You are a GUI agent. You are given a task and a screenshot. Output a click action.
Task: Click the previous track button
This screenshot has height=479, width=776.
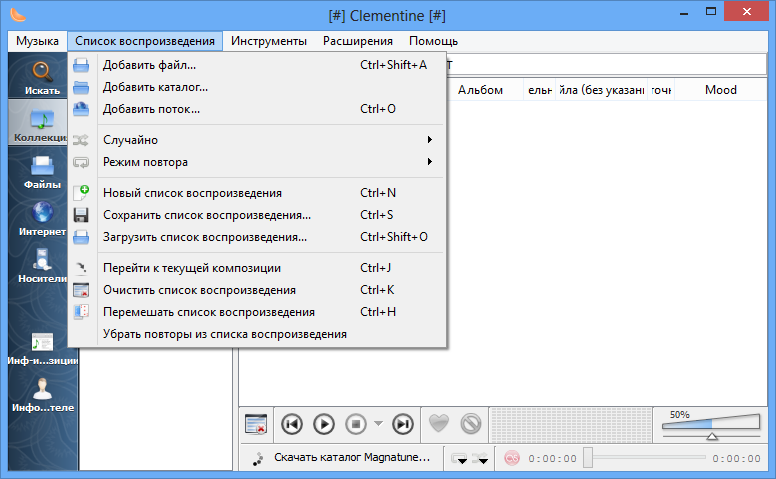click(292, 424)
